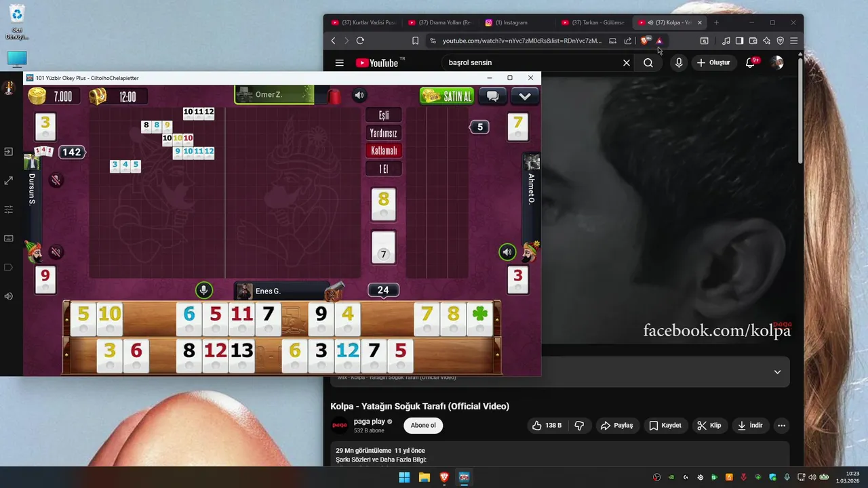This screenshot has width=868, height=488.
Task: Toggle the green microphone beside Enes G.
Action: click(x=203, y=291)
